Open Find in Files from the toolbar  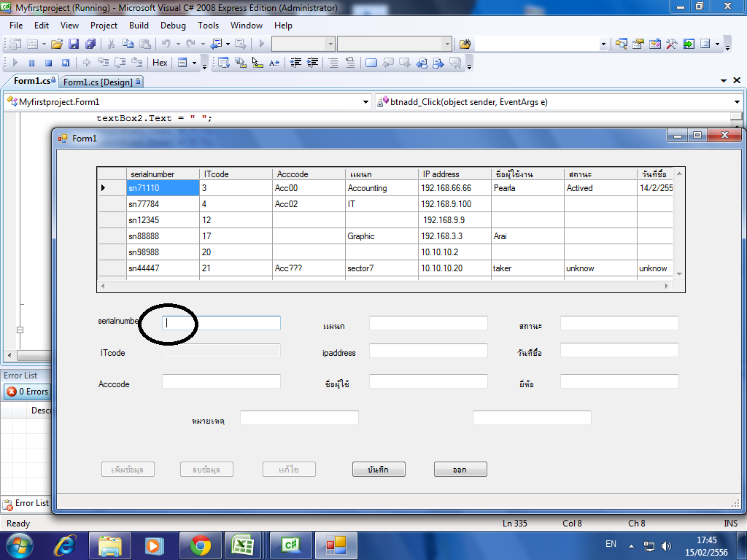tap(465, 44)
